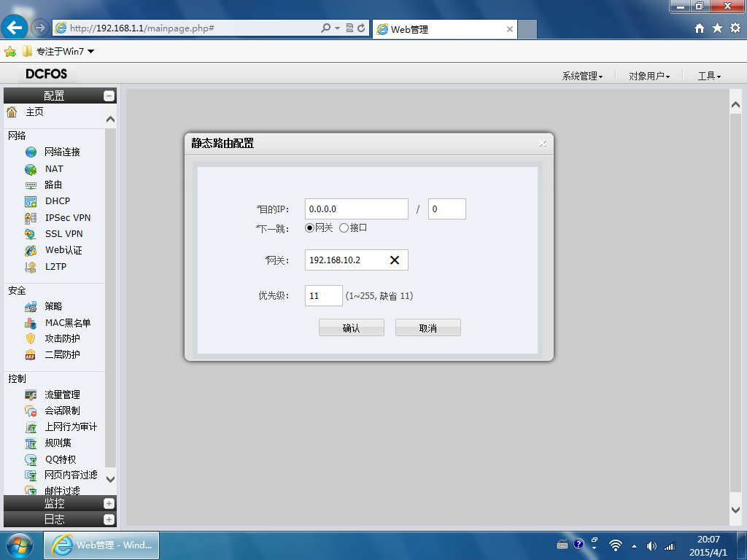Open the Windows Start menu

tap(20, 545)
